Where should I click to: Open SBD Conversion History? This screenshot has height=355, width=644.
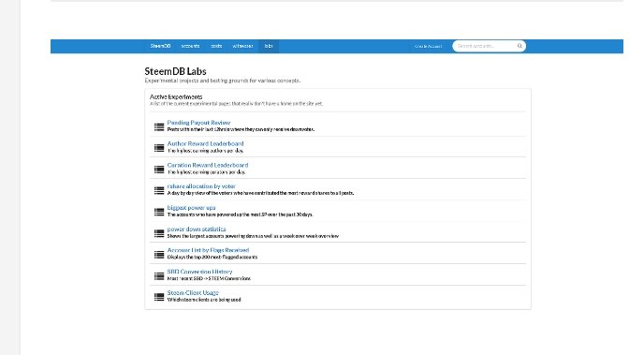[x=199, y=272]
